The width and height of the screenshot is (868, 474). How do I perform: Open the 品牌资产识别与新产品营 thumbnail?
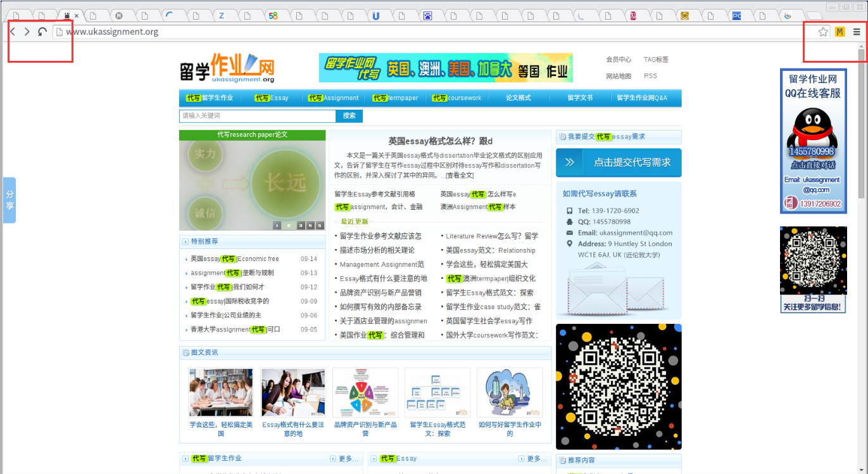[365, 392]
